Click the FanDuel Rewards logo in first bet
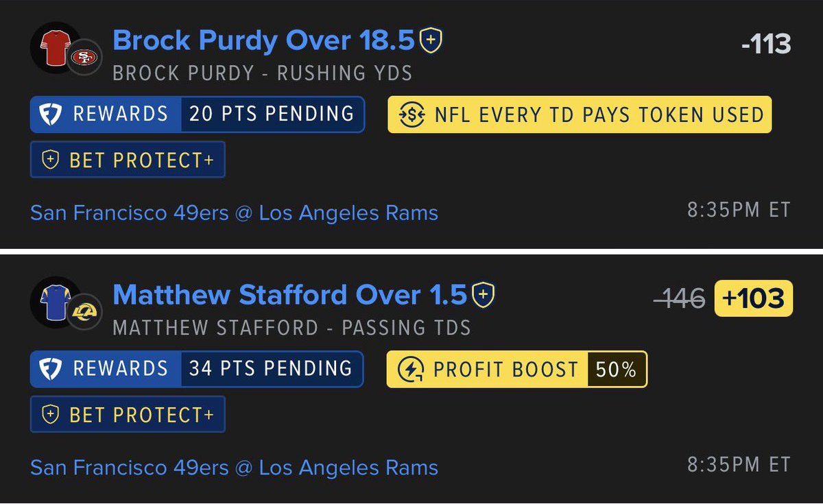Viewport: 823px width, 504px height. tap(52, 113)
